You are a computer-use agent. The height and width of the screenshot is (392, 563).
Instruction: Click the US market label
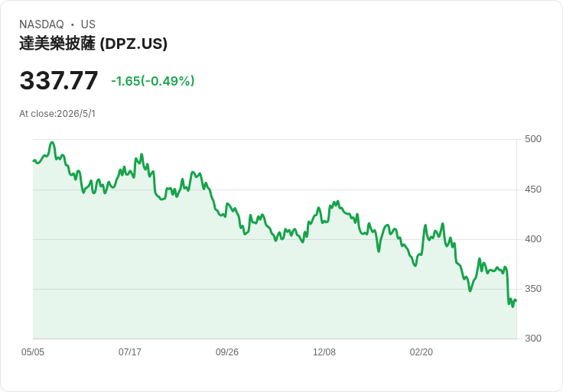coord(88,24)
